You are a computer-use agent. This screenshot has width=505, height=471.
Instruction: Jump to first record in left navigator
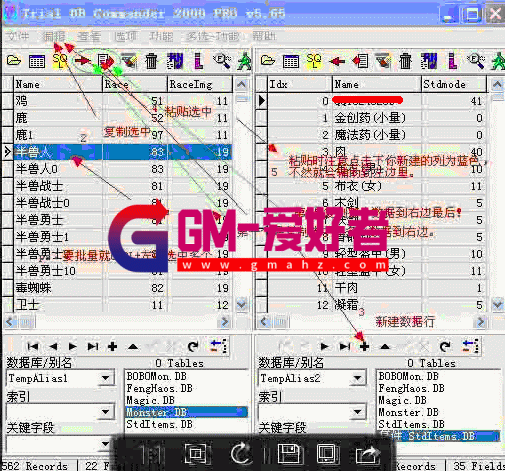(x=33, y=347)
